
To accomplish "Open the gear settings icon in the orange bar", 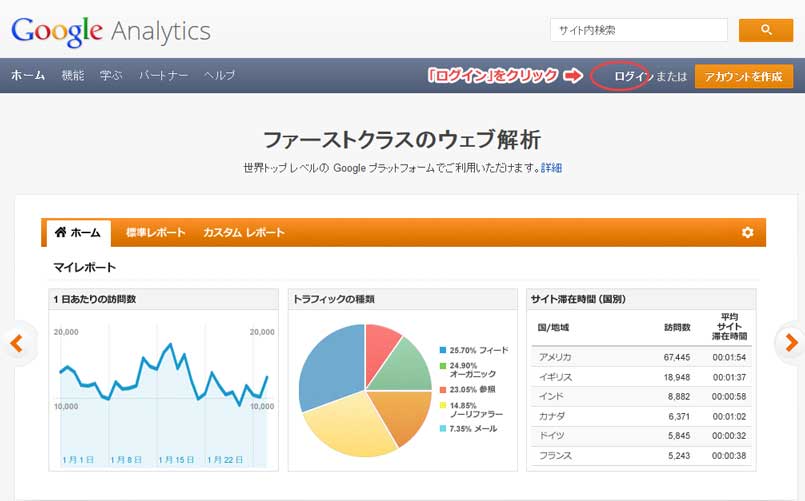I will coord(748,232).
